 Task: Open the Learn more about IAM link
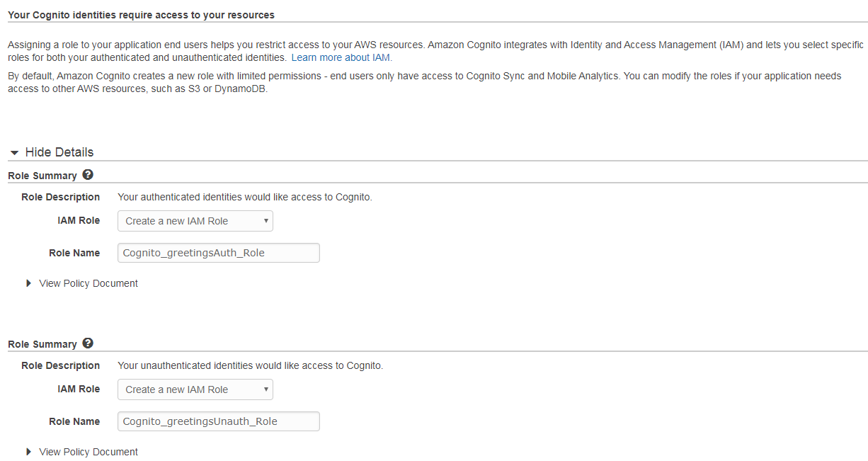click(341, 57)
